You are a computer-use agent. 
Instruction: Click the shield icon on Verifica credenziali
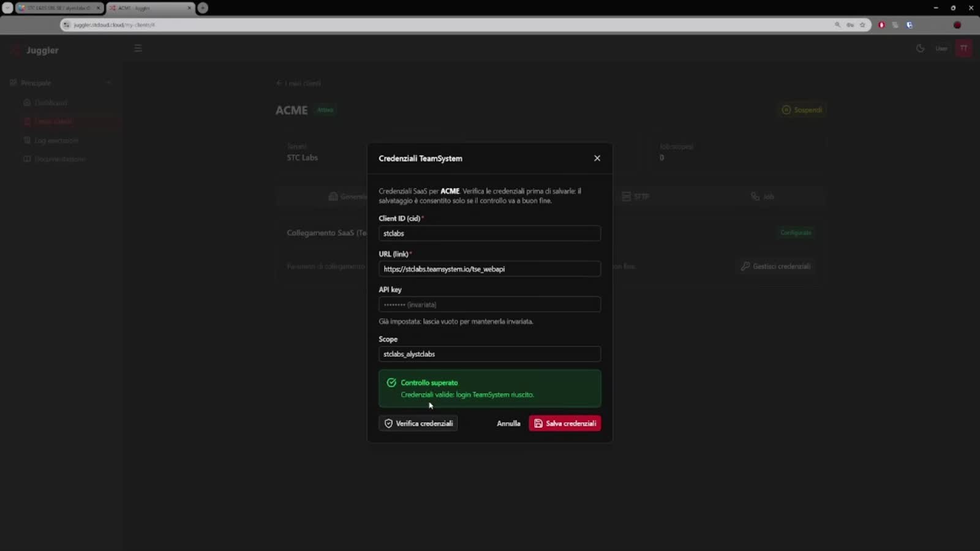388,424
